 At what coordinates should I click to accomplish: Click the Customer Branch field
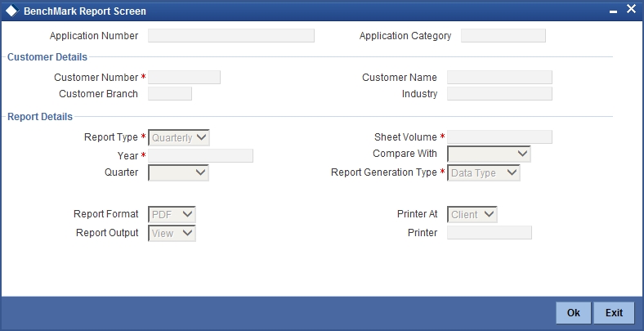pos(170,94)
